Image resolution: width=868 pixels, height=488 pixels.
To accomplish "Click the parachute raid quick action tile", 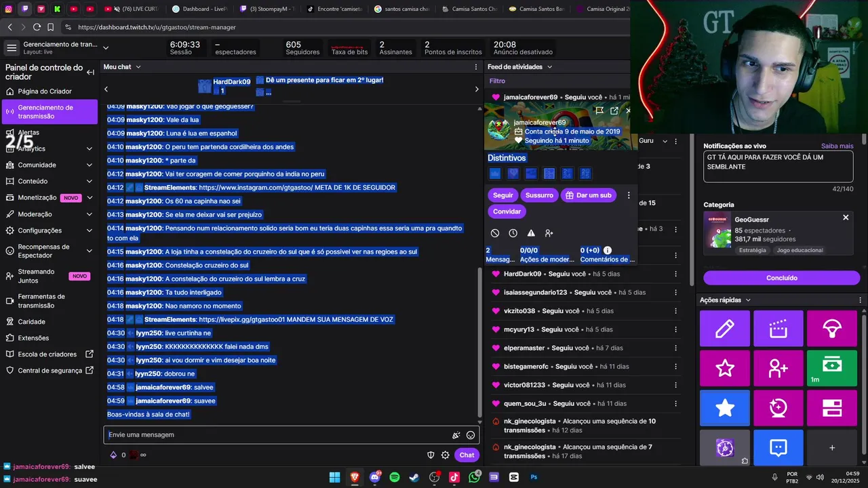I will coord(832,329).
